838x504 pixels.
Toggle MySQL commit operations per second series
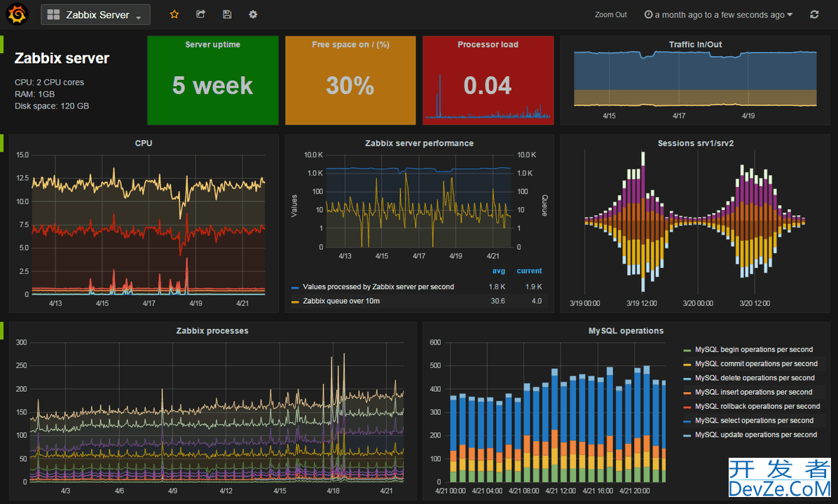[756, 364]
